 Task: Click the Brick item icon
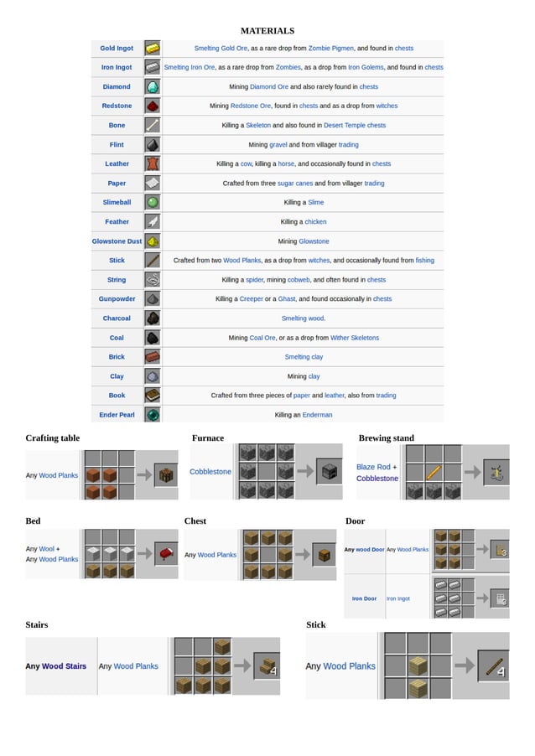point(153,357)
